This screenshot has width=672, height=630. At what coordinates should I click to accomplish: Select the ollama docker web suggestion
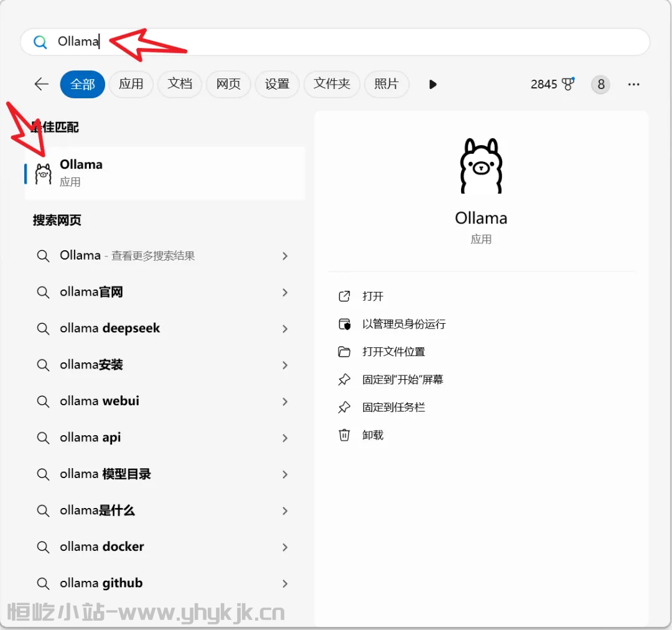click(x=165, y=547)
